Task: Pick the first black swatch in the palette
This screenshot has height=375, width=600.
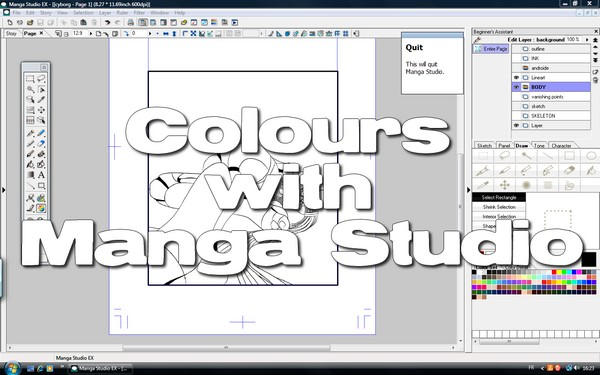Action: point(474,272)
